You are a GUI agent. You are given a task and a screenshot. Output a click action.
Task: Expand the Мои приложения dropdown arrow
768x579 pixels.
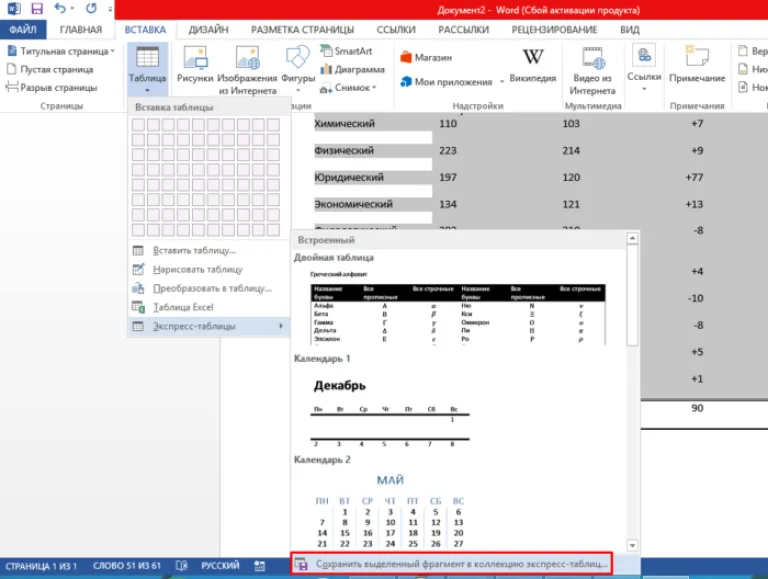point(502,82)
